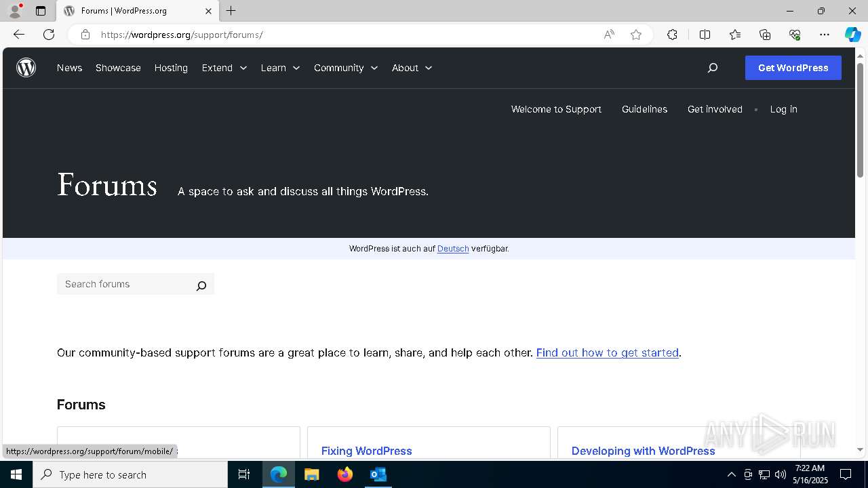Open a new tab with plus
The width and height of the screenshot is (868, 488).
231,11
